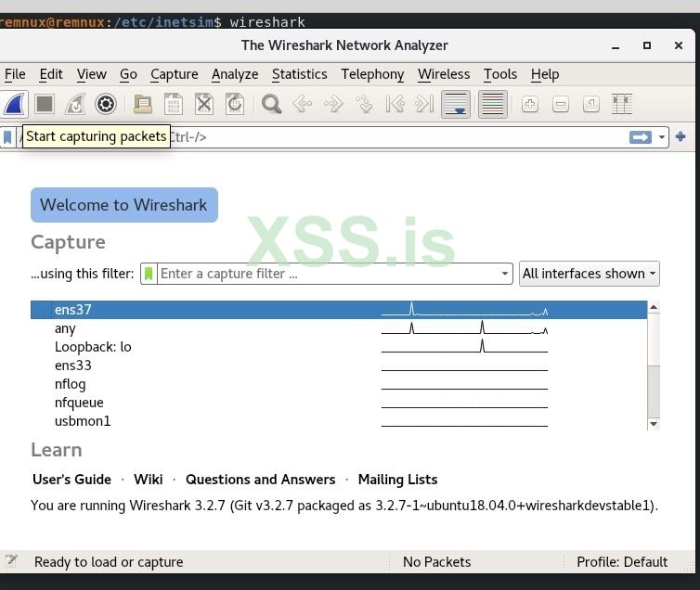Click Ready to load or capture status
This screenshot has height=590, width=700.
click(109, 562)
